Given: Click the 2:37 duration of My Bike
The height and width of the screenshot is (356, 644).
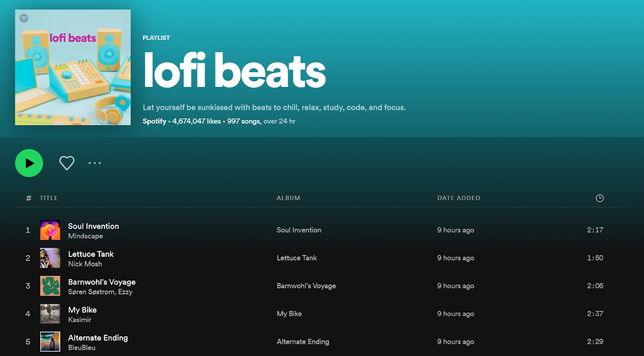Looking at the screenshot, I should tap(595, 314).
